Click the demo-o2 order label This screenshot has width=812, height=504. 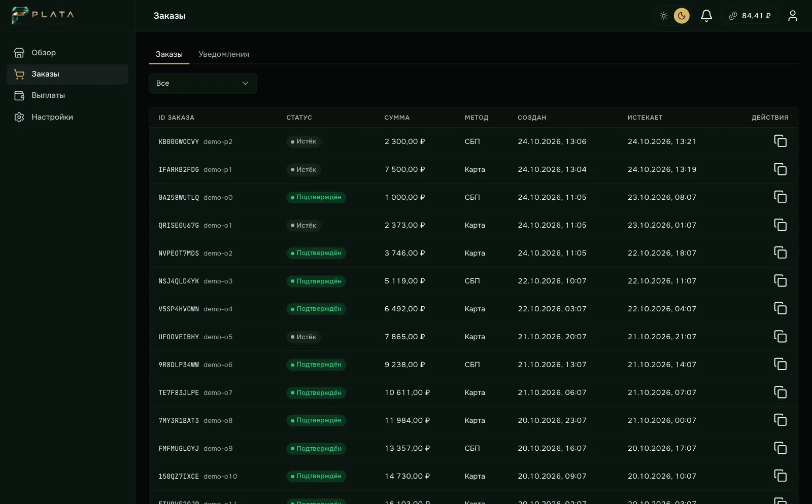pos(218,253)
